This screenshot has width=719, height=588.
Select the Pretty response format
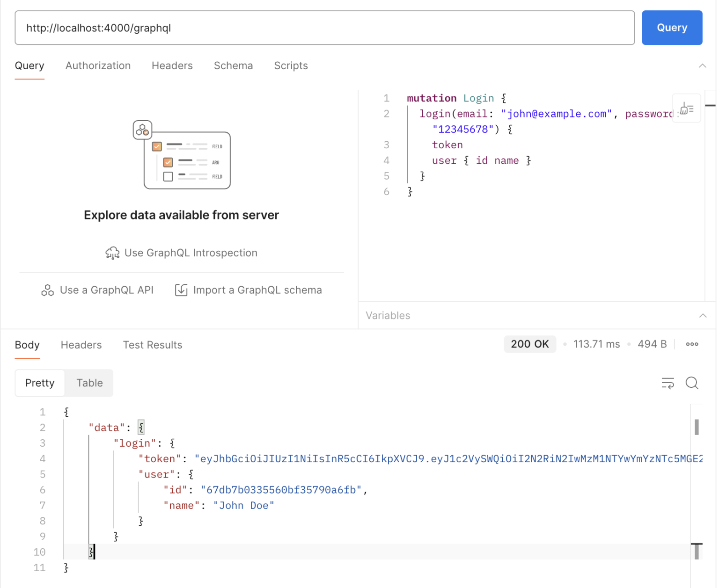click(39, 383)
